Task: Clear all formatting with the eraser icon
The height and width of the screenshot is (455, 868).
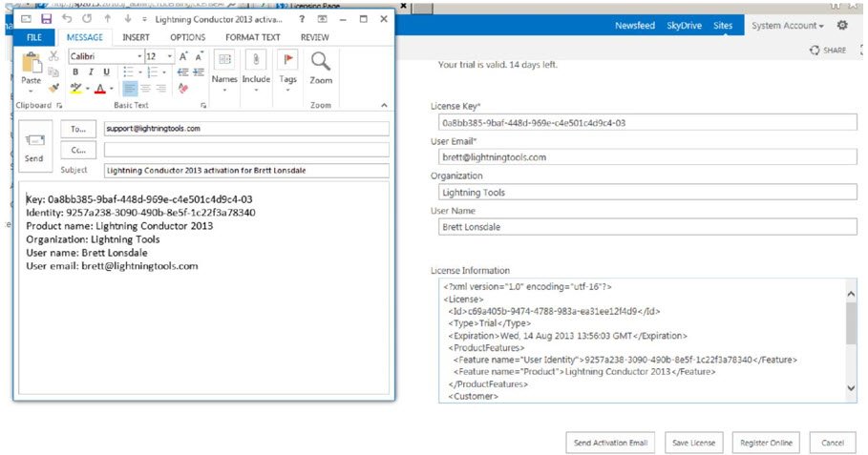Action: tap(183, 88)
